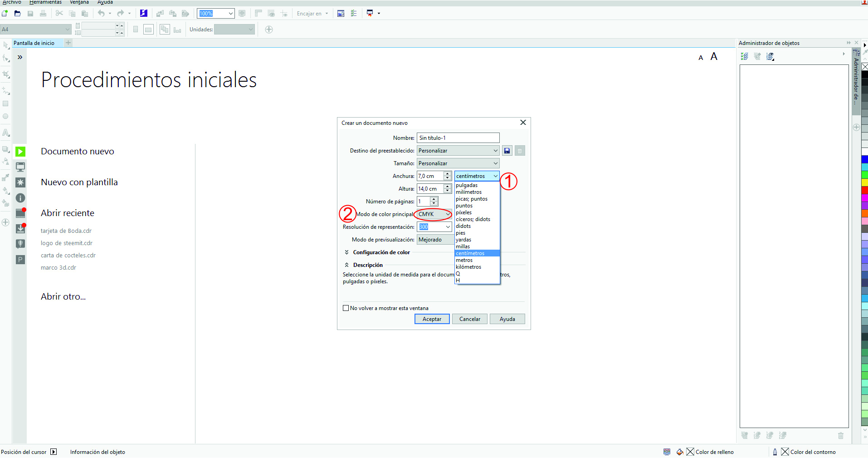Screen dimensions: 868x458
Task: Open the Learning filmstrip icon
Action: [x=20, y=213]
